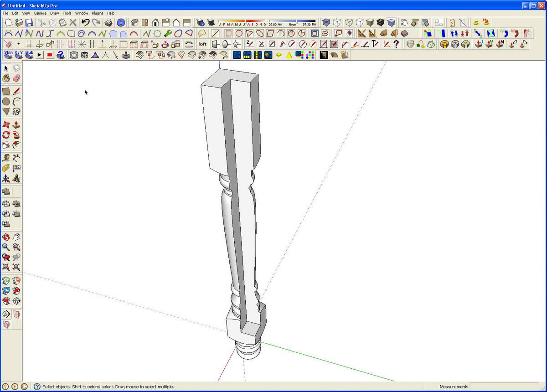Expand the Draw menu
Image resolution: width=547 pixels, height=392 pixels.
54,13
